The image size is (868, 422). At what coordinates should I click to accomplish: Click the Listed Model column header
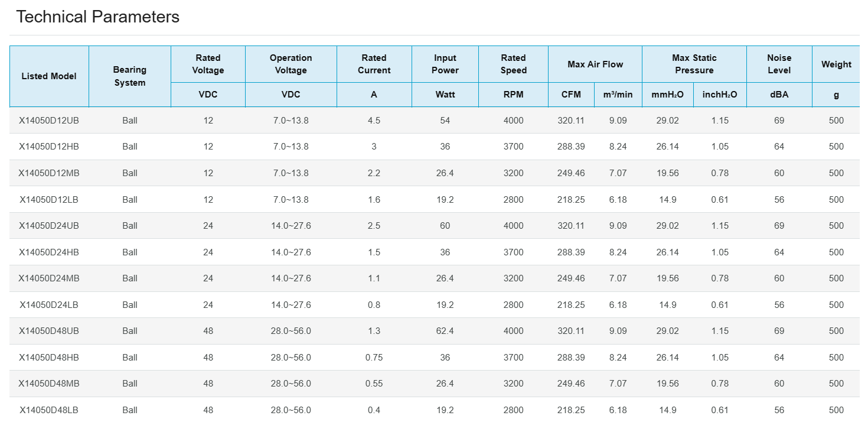tap(49, 76)
